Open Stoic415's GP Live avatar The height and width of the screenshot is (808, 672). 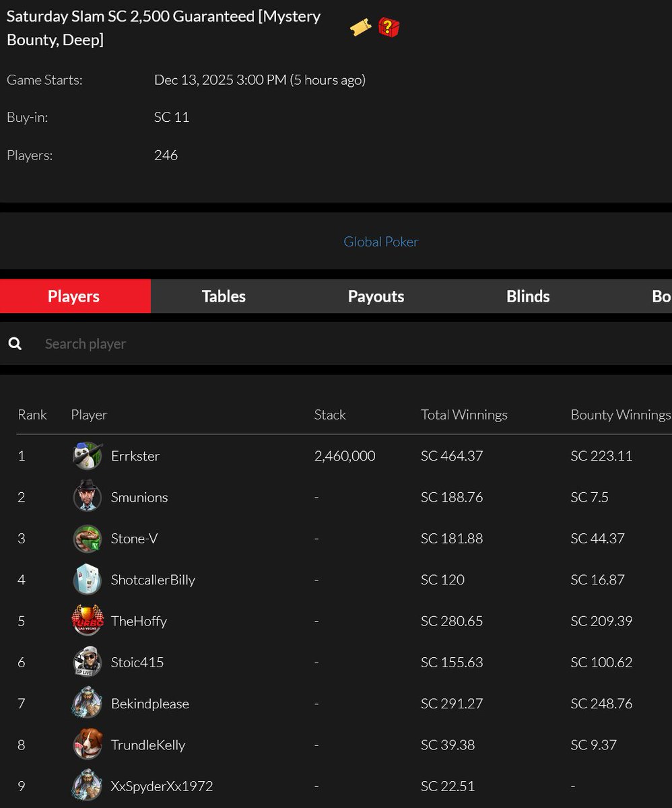tap(88, 663)
